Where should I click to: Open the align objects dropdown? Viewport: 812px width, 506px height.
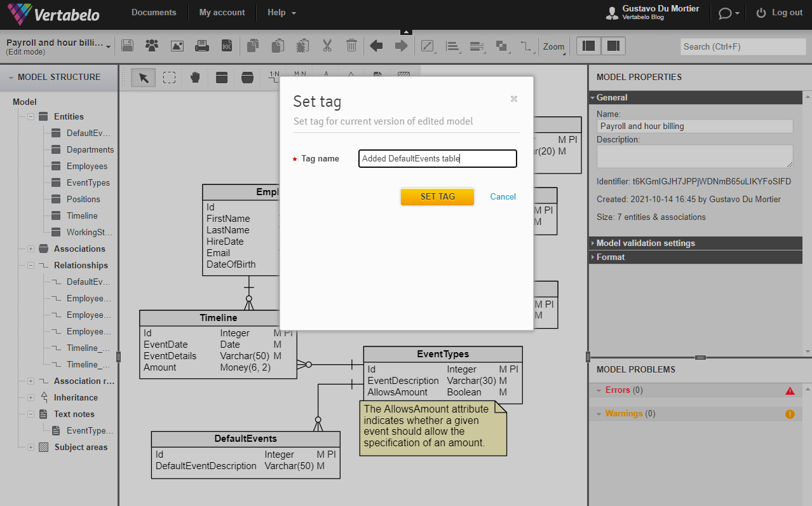453,46
